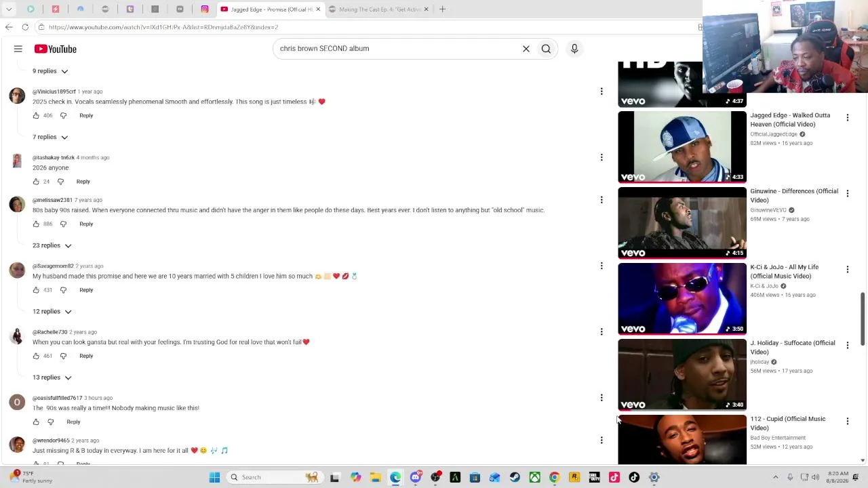
Task: Open the Instagram pinned tab
Action: click(x=205, y=9)
